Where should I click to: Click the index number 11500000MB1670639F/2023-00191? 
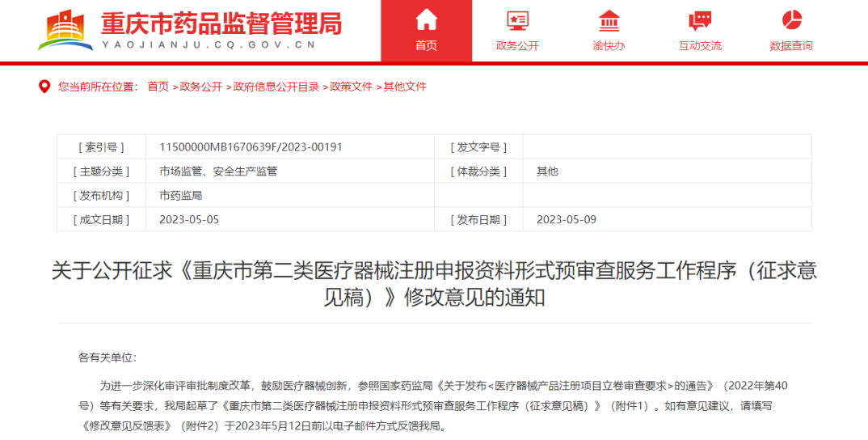click(251, 147)
